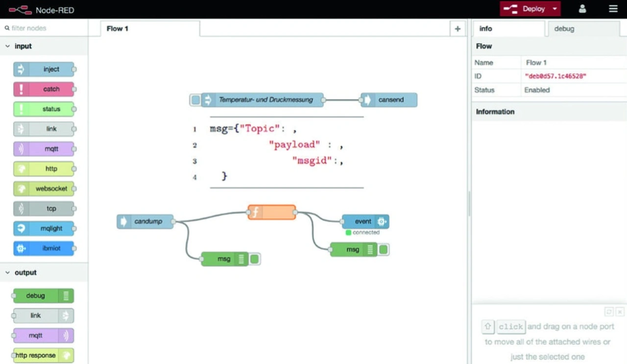Switch to the debug tab
This screenshot has height=364, width=627.
tap(564, 28)
